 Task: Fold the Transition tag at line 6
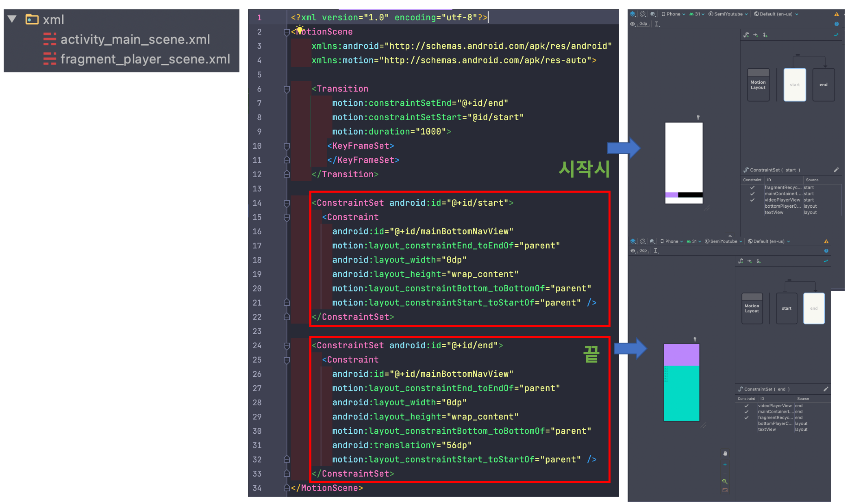287,89
